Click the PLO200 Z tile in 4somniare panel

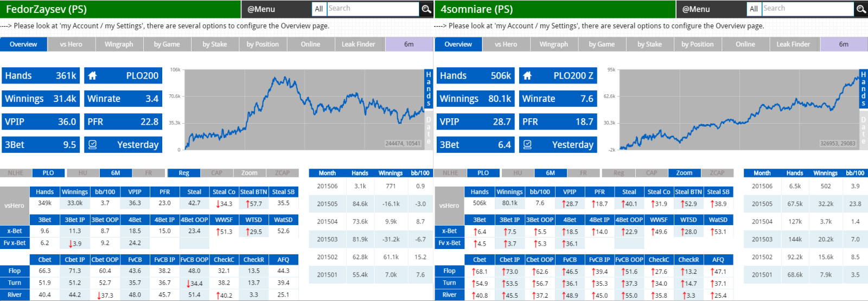pos(558,76)
